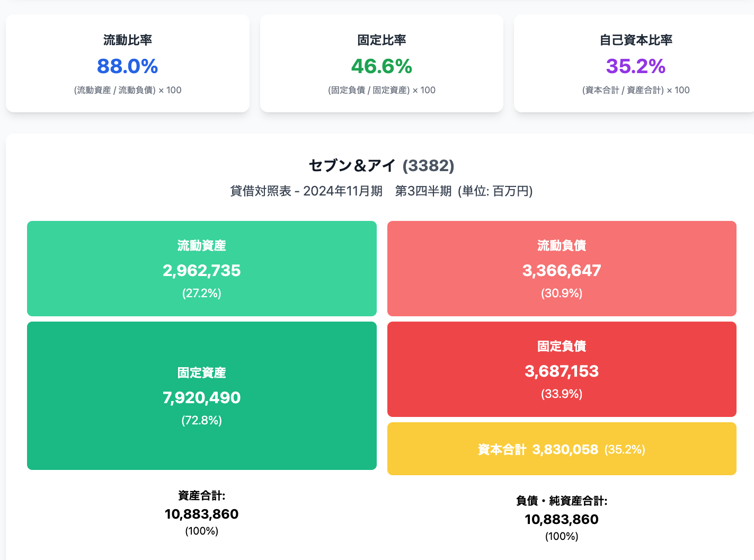This screenshot has width=754, height=560.
Task: Select the green 46.6% value
Action: click(382, 66)
